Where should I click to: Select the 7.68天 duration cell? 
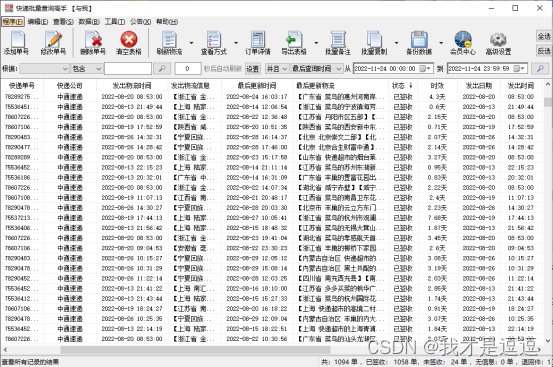click(x=437, y=218)
